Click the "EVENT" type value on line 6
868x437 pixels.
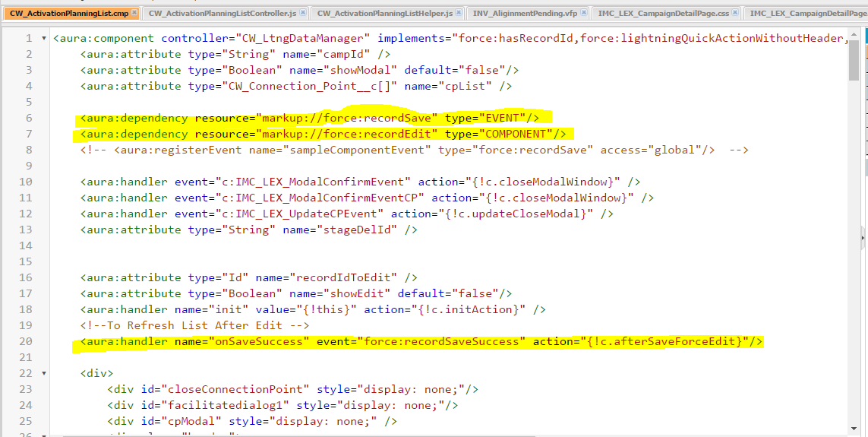(x=502, y=118)
